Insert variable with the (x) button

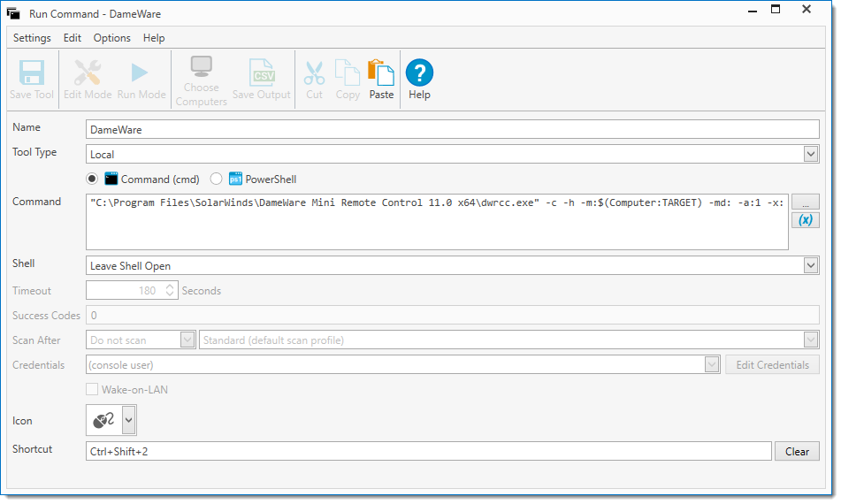pyautogui.click(x=805, y=220)
